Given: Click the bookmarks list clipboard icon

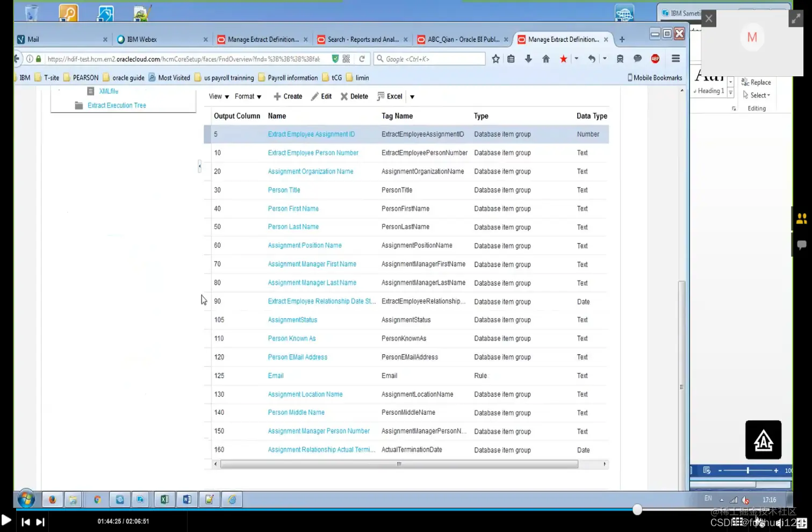Looking at the screenshot, I should (511, 59).
